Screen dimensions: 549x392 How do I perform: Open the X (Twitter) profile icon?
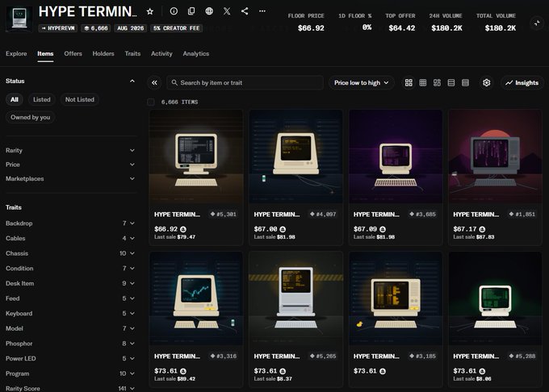click(x=227, y=11)
